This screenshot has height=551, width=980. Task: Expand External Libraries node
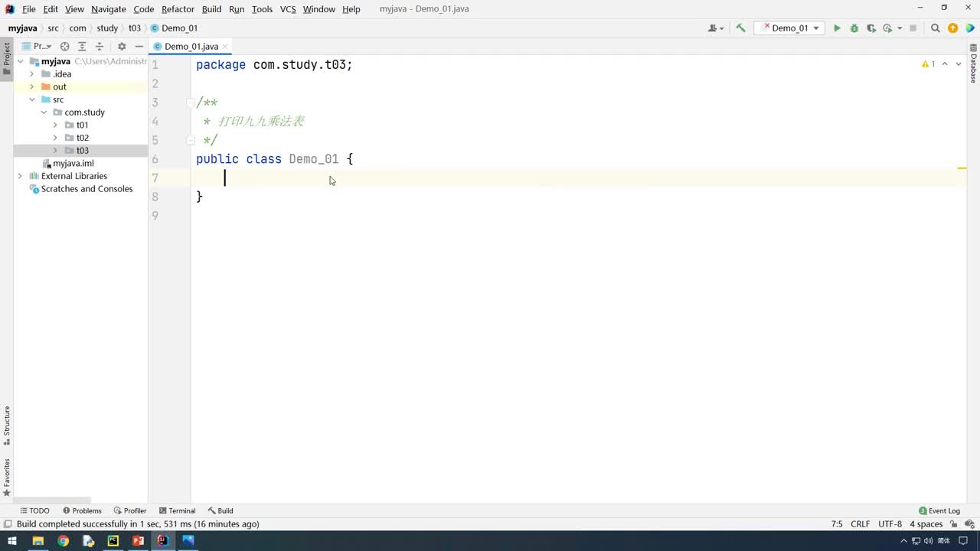[x=20, y=176]
